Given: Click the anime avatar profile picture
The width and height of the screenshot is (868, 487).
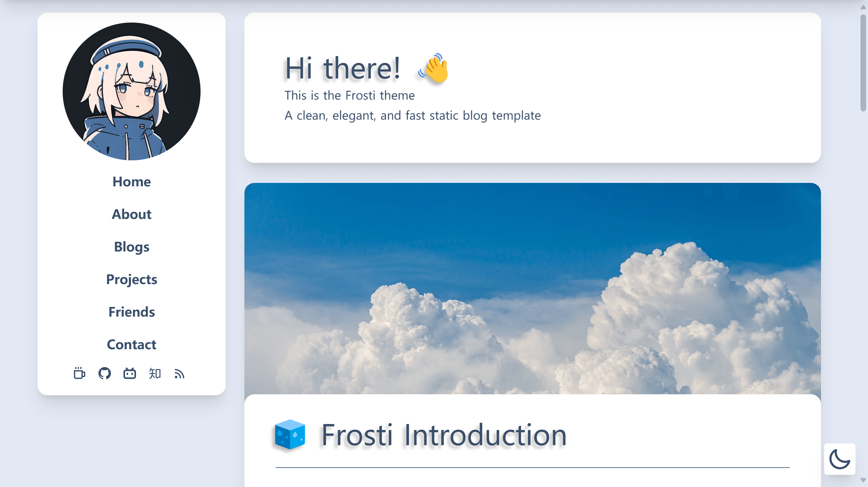Looking at the screenshot, I should [131, 91].
